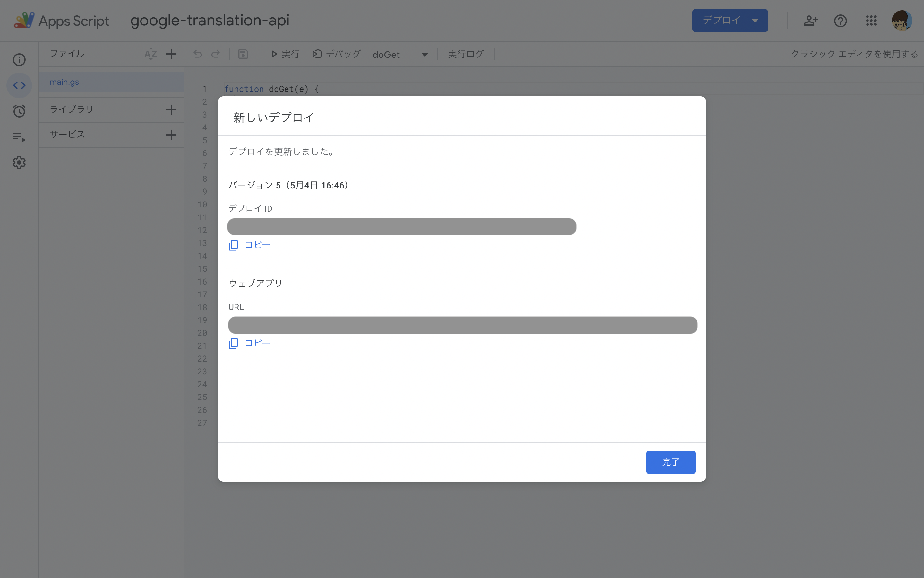
Task: Click project title google-translation-api
Action: coord(210,20)
